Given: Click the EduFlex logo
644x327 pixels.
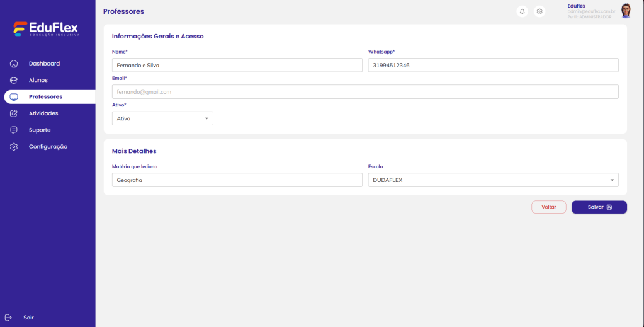Looking at the screenshot, I should [x=47, y=30].
